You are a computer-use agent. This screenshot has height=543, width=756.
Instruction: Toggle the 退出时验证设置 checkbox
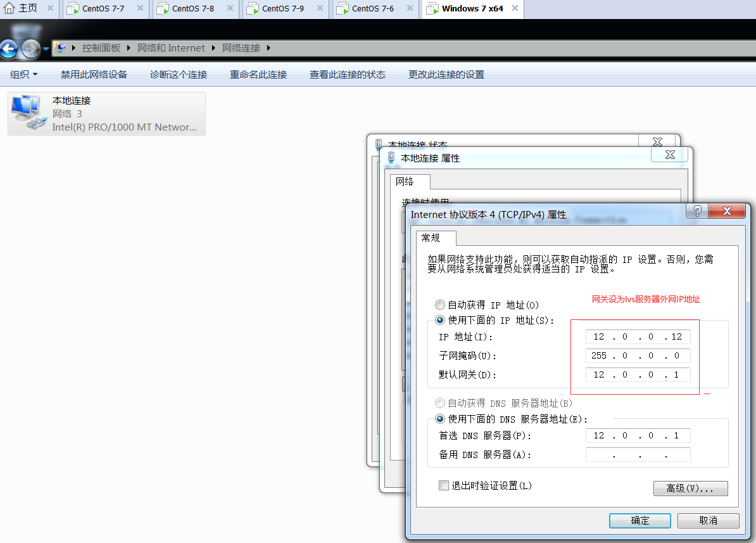444,485
